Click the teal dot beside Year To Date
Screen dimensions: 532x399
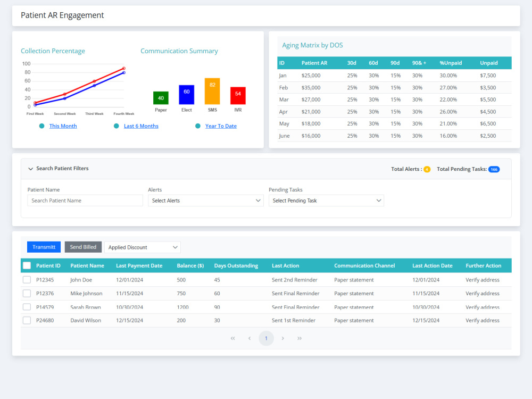pos(198,126)
